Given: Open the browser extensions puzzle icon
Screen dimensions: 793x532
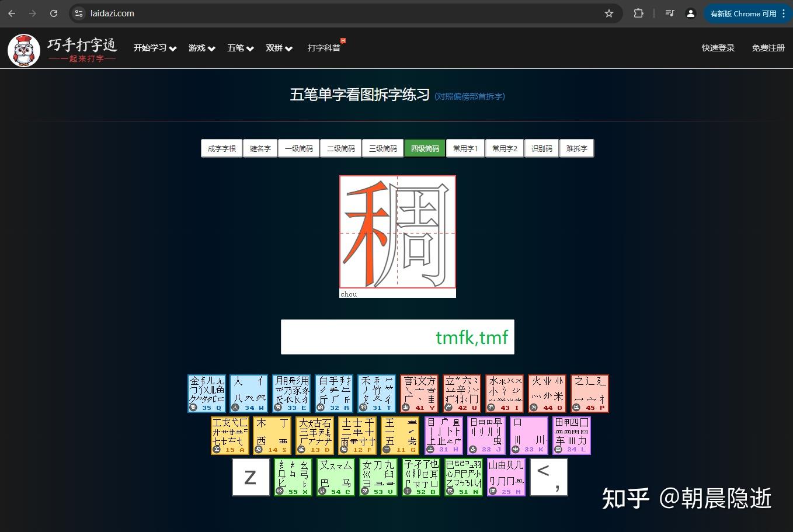Looking at the screenshot, I should click(639, 13).
